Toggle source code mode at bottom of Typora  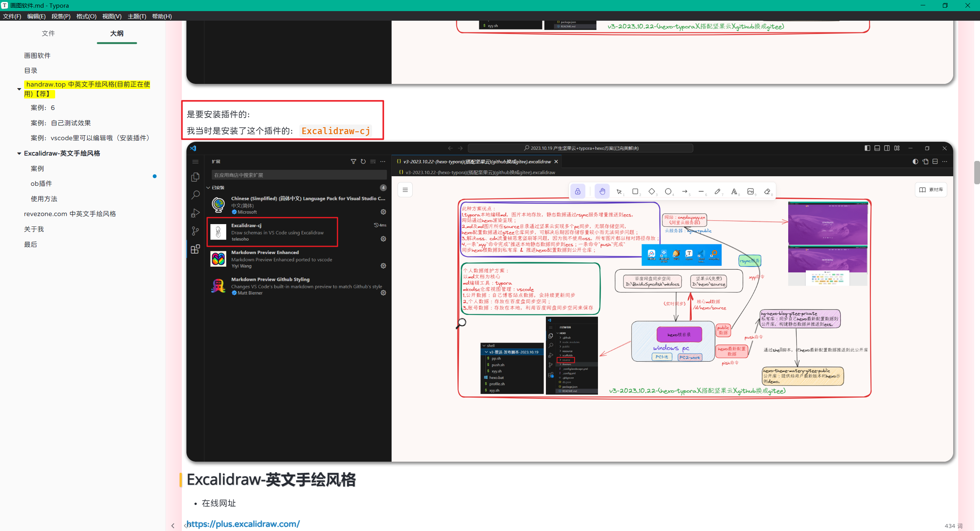(187, 525)
